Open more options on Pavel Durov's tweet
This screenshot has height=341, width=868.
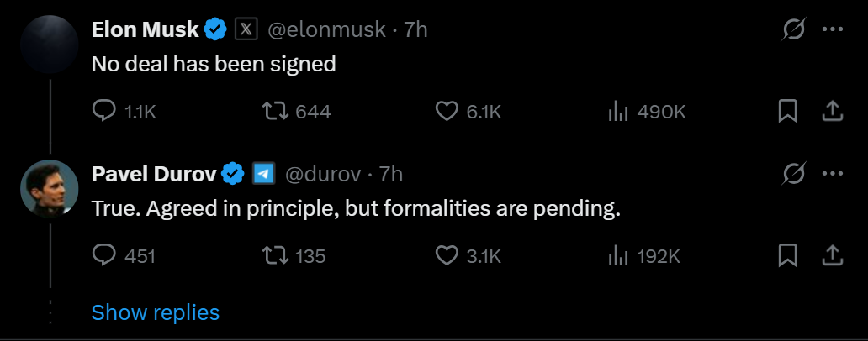click(x=832, y=174)
